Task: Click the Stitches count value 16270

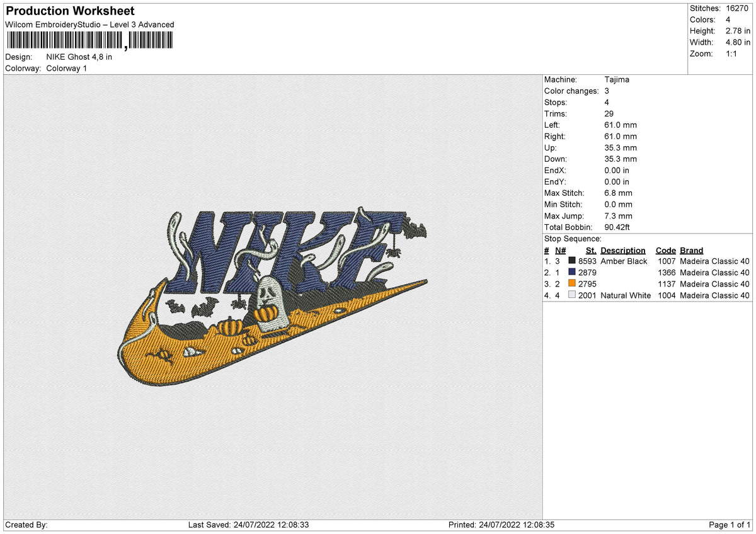Action: click(x=738, y=8)
